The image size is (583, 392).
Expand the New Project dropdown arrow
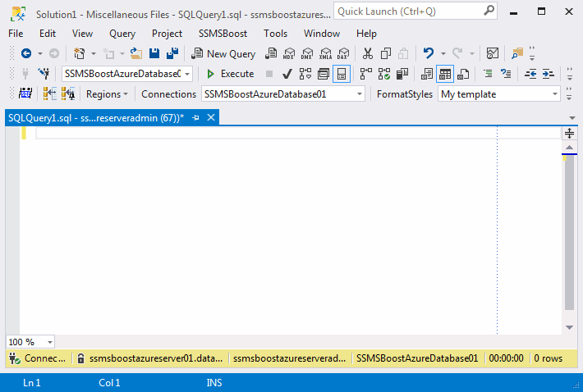tap(94, 53)
